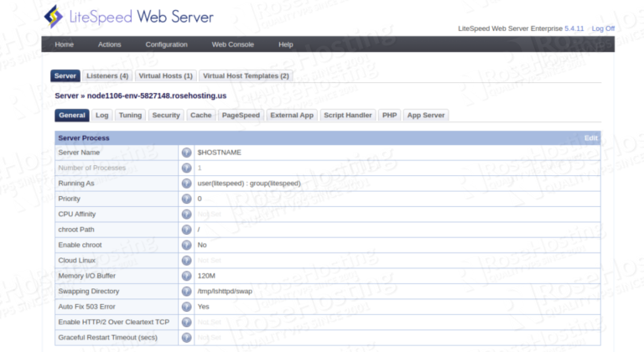Switch to the PHP sub-tab
The image size is (644, 352).
(389, 115)
